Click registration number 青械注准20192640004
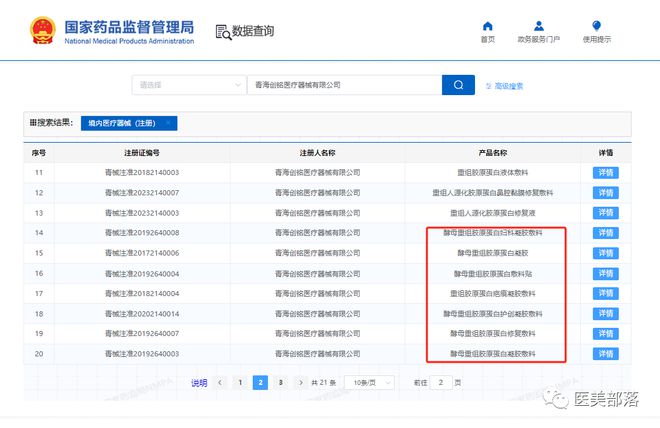The width and height of the screenshot is (660, 428). coord(142,274)
